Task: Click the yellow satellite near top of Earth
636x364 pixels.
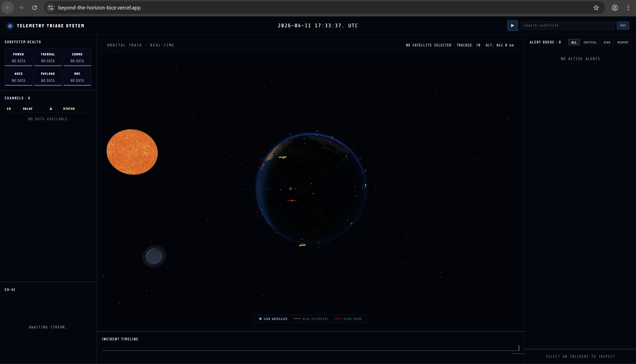Action: pyautogui.click(x=283, y=157)
